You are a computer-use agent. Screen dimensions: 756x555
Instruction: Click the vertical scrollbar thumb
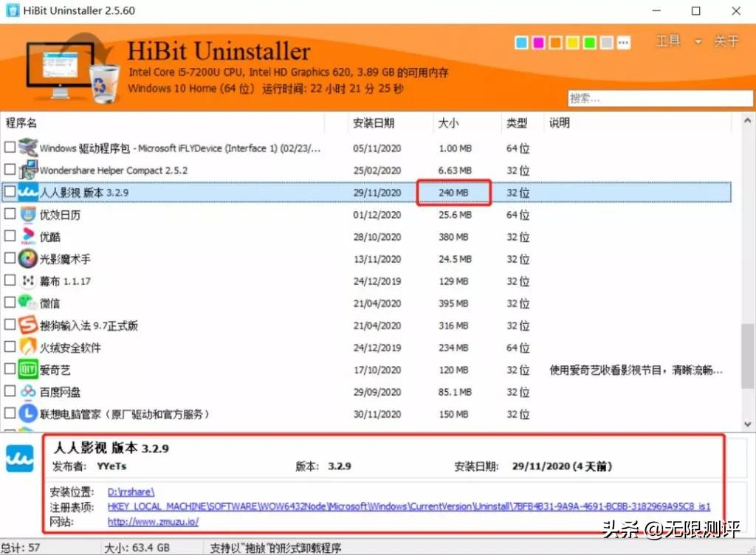coord(747,356)
